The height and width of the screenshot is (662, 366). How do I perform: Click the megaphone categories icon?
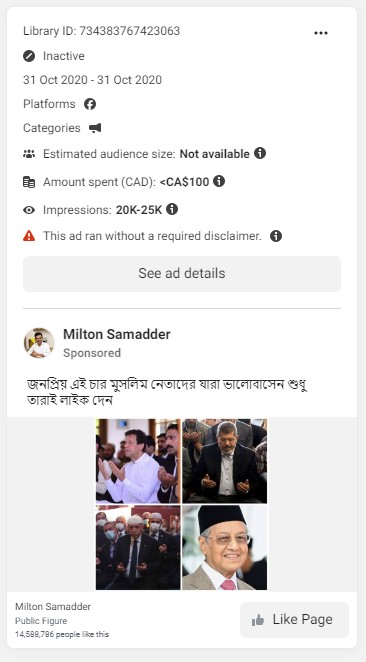(95, 128)
